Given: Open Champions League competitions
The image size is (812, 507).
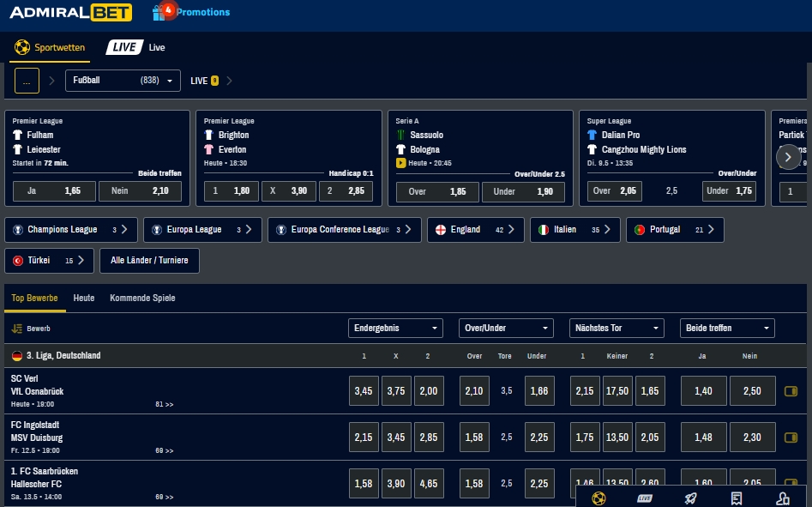Looking at the screenshot, I should coord(71,230).
